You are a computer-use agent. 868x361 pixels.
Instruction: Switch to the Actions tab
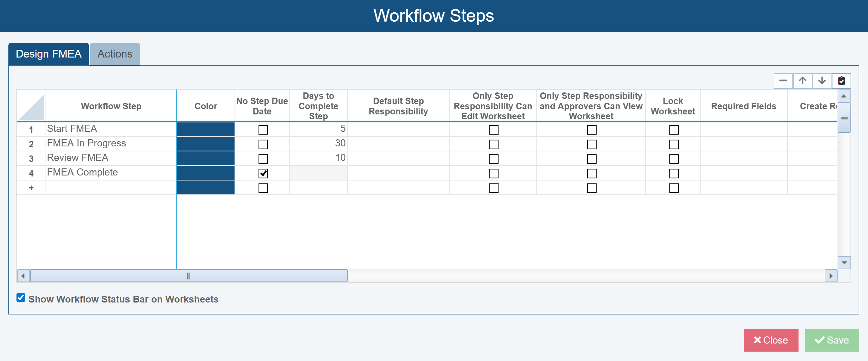pos(115,54)
